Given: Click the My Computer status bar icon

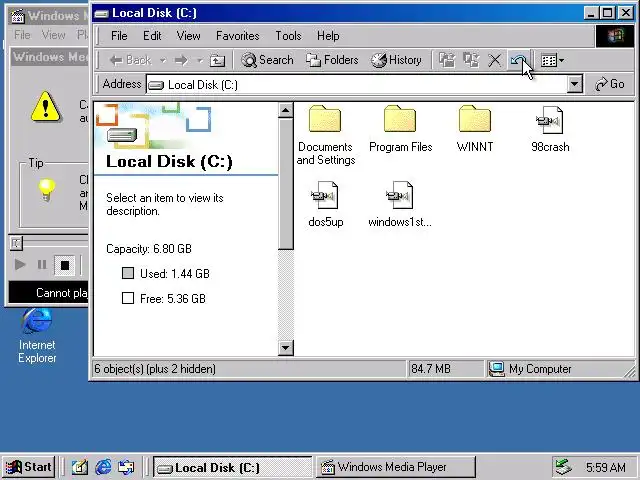Looking at the screenshot, I should coord(496,369).
